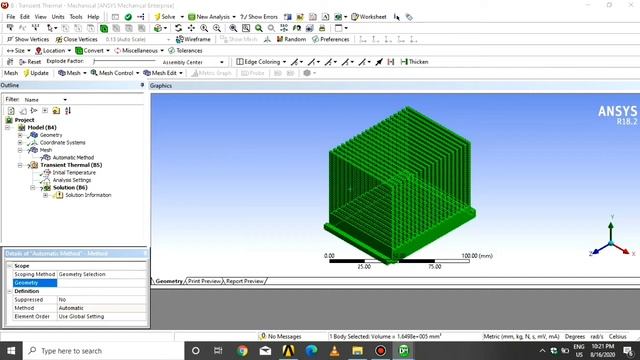Click the expand-all outline icon
This screenshot has height=360, width=640.
coord(45,111)
